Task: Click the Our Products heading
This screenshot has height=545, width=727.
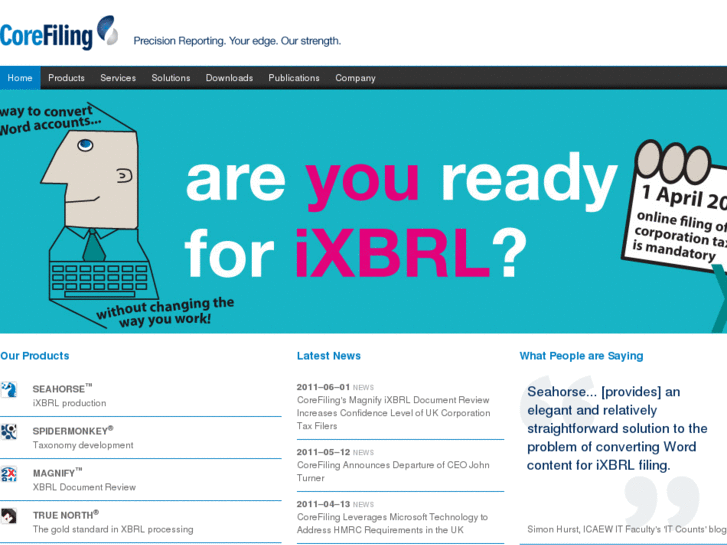Action: (x=35, y=356)
